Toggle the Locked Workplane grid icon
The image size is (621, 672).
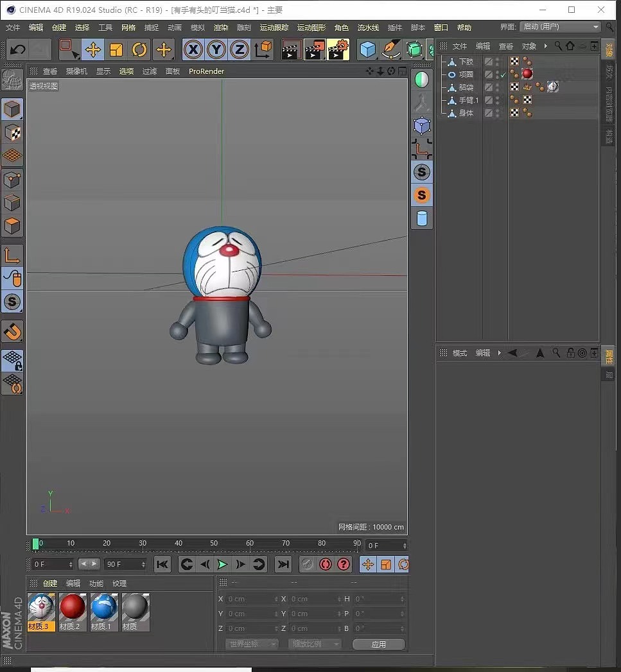pos(12,361)
